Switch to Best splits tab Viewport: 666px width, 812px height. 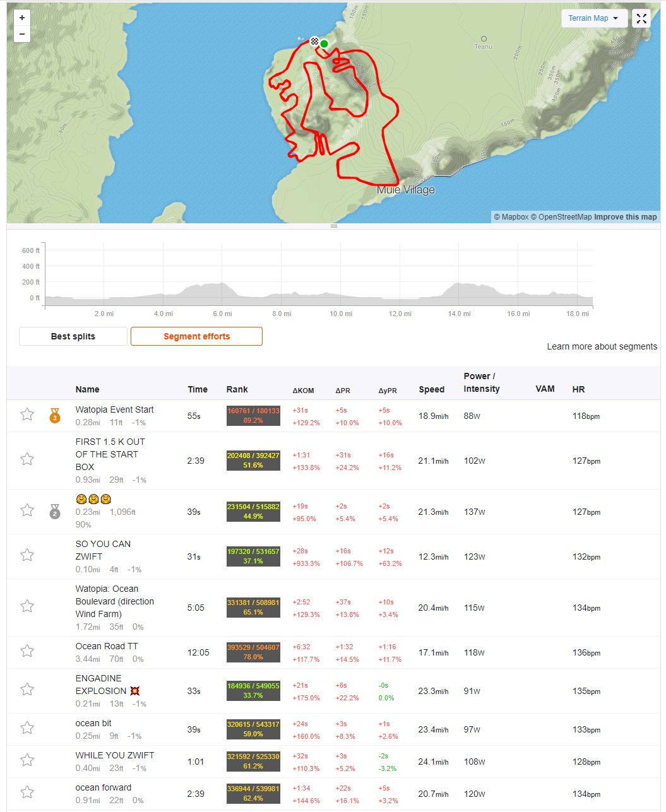tap(73, 336)
